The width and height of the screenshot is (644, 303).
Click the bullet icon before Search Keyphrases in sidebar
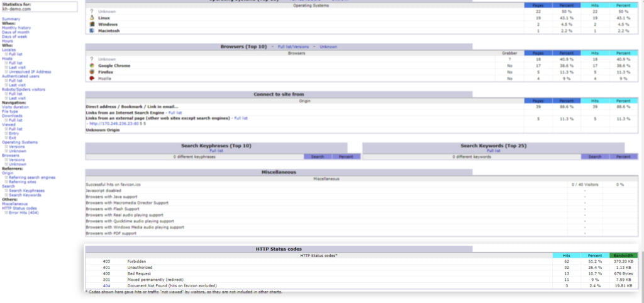pyautogui.click(x=6, y=191)
